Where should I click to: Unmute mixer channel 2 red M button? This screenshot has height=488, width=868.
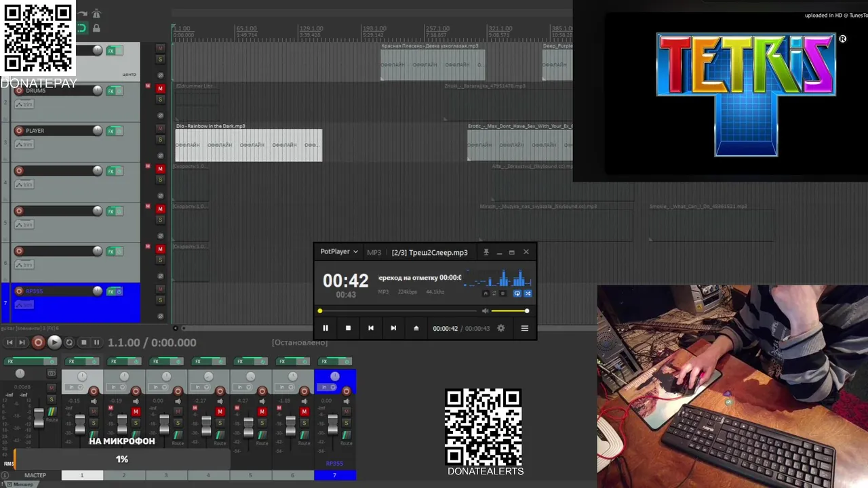pos(136,412)
